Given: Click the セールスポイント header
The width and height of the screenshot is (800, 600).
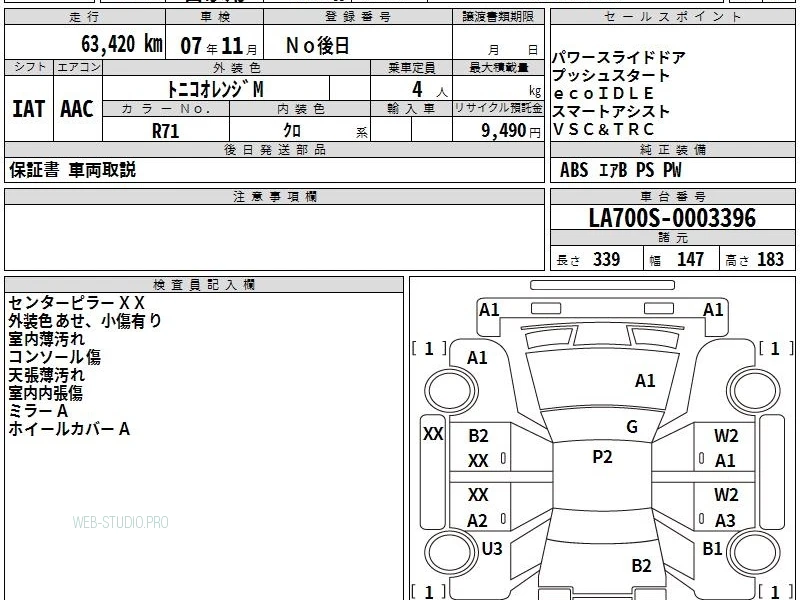Looking at the screenshot, I should pyautogui.click(x=672, y=17).
